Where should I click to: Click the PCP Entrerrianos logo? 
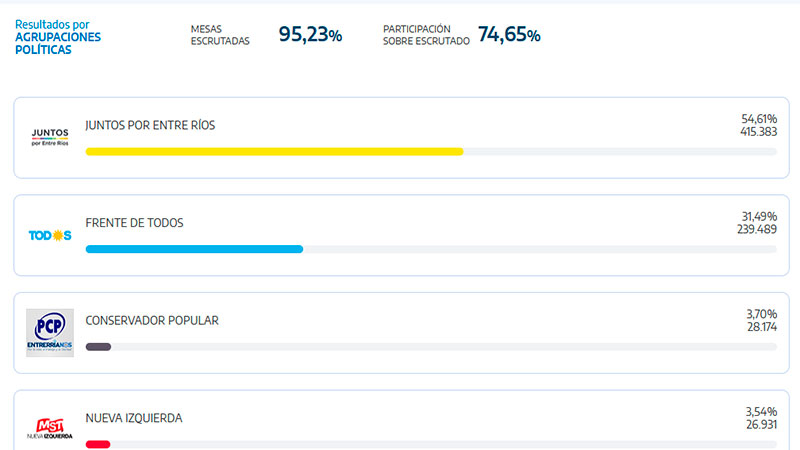[x=50, y=332]
